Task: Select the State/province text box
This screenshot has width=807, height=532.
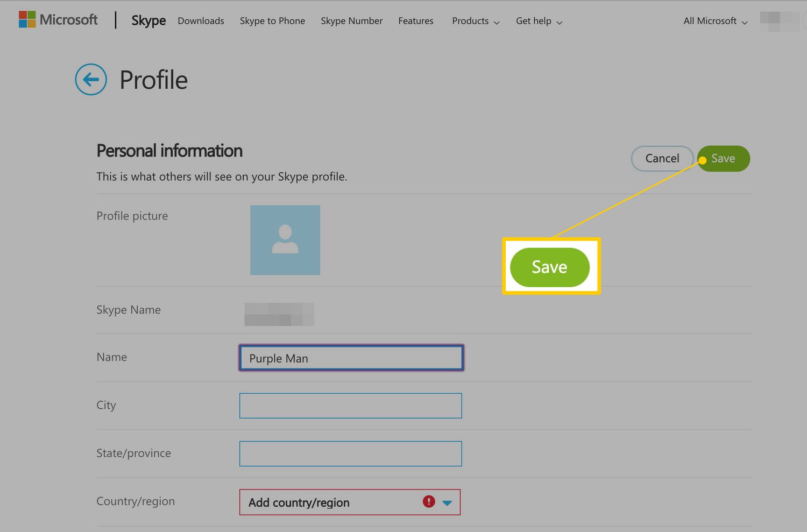Action: pos(351,453)
